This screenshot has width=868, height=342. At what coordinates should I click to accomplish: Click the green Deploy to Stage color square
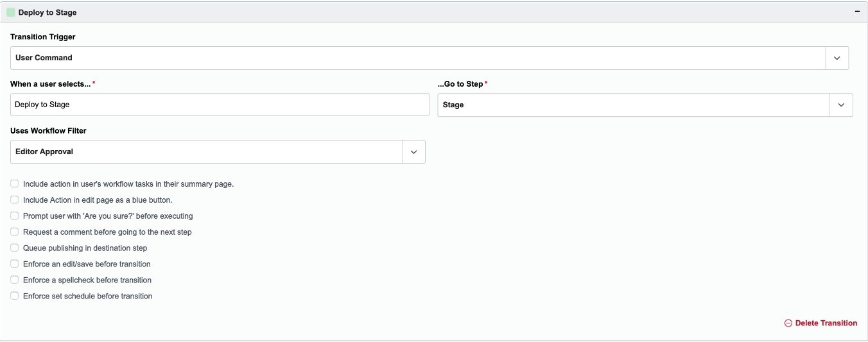pyautogui.click(x=11, y=12)
